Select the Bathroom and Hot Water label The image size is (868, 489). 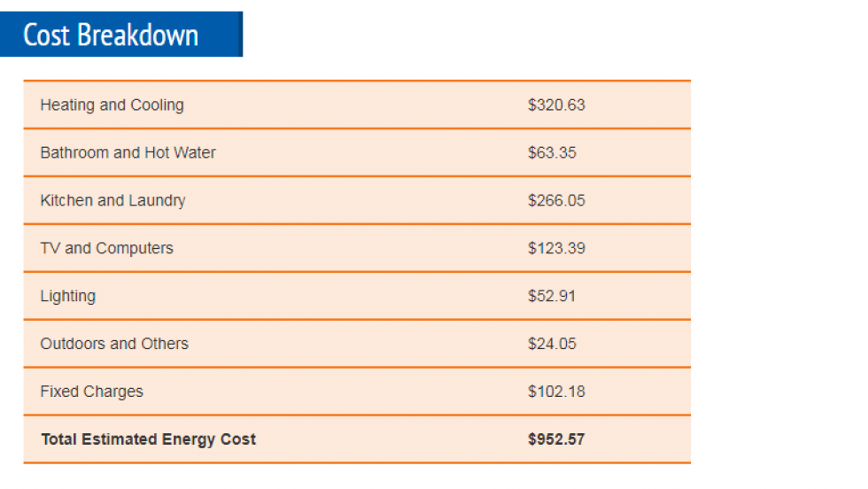coord(128,152)
